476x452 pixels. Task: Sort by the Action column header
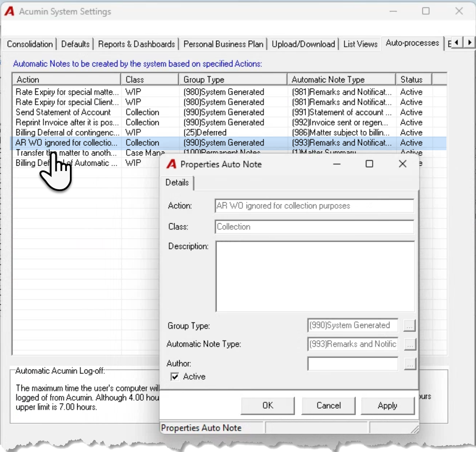pyautogui.click(x=66, y=79)
